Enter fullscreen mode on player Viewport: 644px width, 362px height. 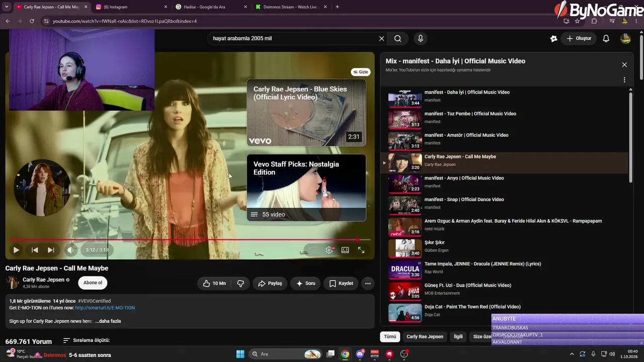tap(361, 250)
